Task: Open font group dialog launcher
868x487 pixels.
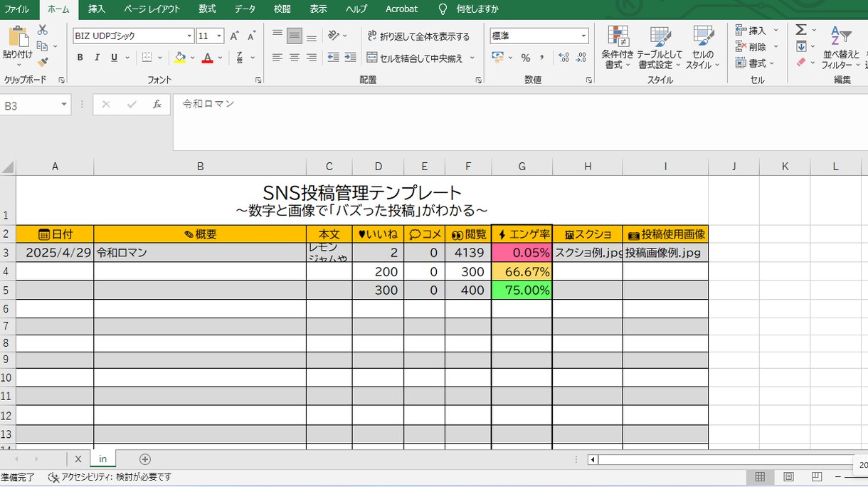Action: (x=258, y=80)
